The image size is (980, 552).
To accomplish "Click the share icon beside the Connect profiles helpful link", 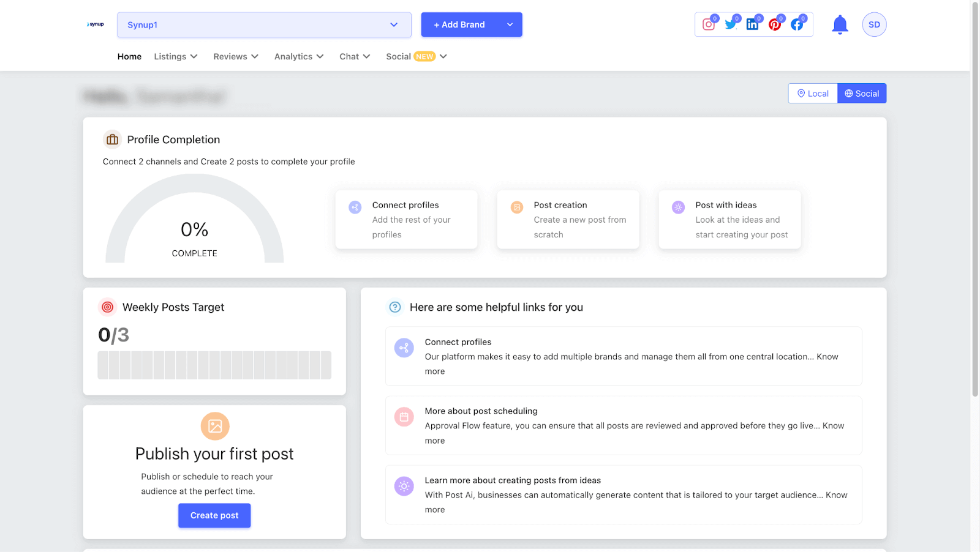I will [404, 348].
